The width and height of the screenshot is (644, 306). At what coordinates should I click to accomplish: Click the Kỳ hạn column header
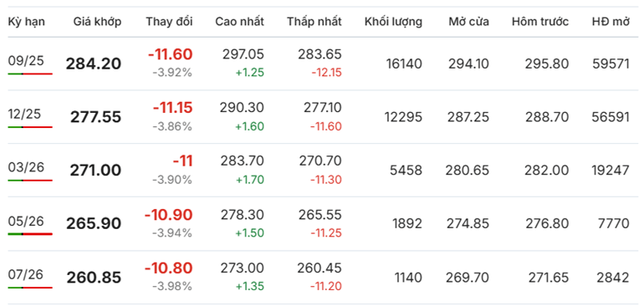point(26,23)
